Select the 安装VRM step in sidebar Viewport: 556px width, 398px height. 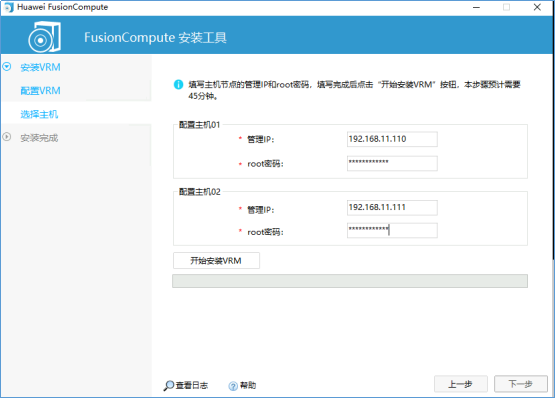pos(40,67)
